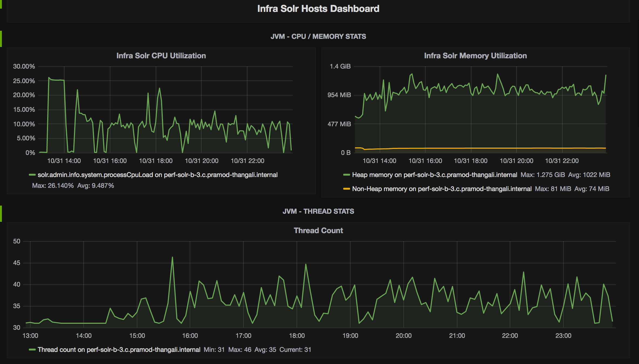Click green line icon of Thread count legend

(32, 350)
